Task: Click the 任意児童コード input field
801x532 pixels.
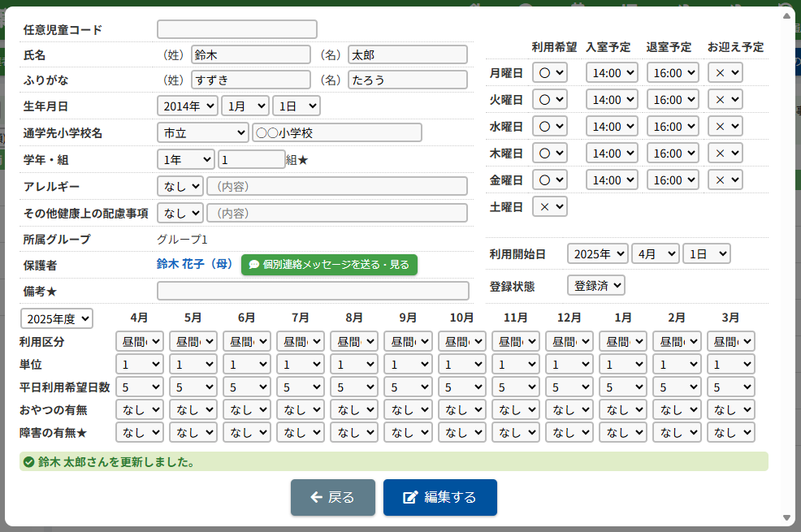Action: [x=236, y=29]
